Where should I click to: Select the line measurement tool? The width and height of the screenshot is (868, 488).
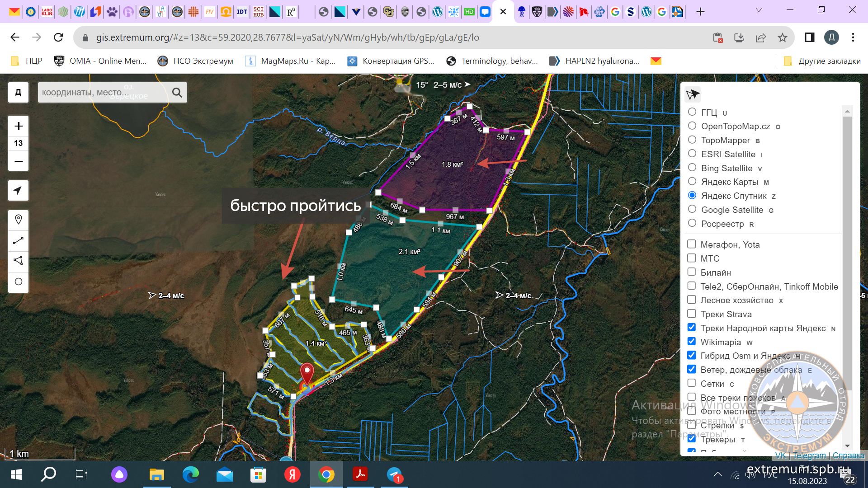coord(19,240)
